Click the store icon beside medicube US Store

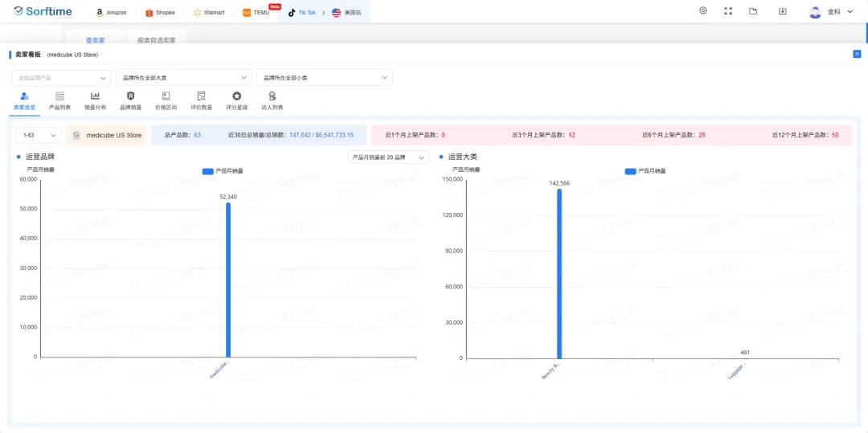[77, 135]
